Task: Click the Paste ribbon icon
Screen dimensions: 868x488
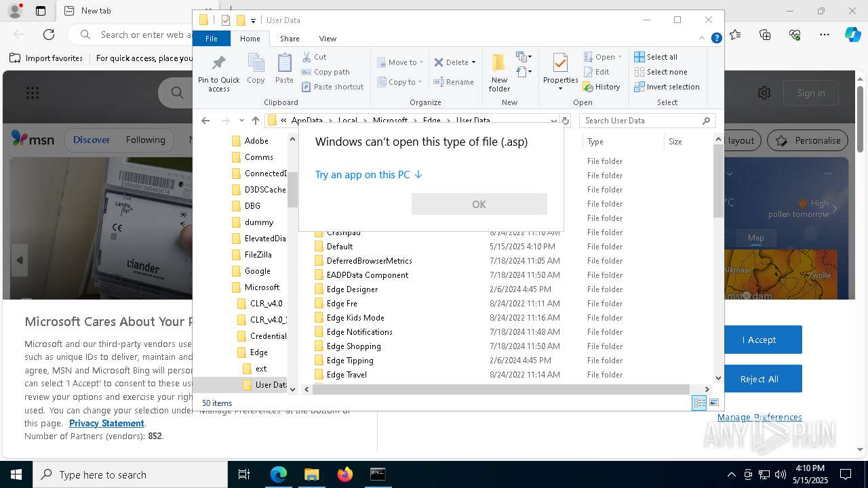Action: tap(284, 69)
